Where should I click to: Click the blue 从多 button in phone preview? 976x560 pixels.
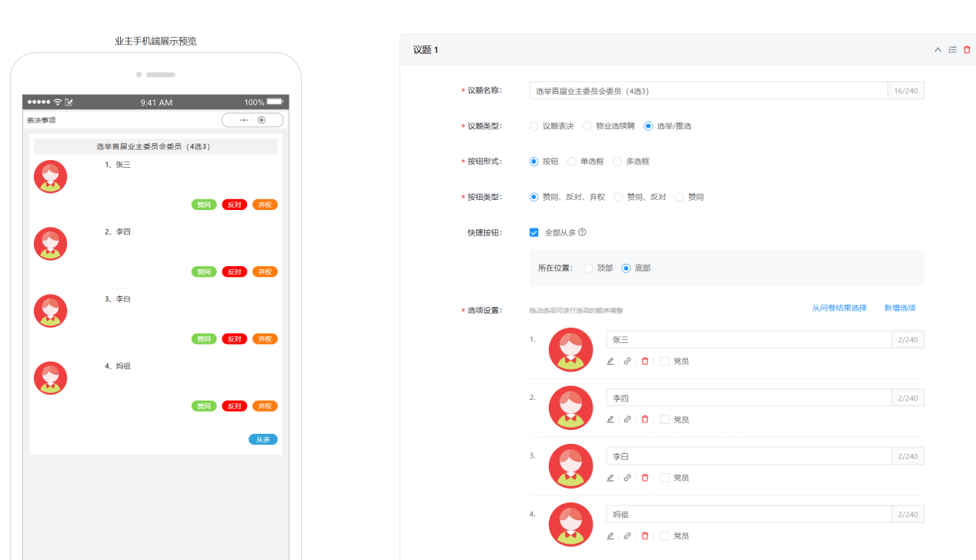coord(262,440)
